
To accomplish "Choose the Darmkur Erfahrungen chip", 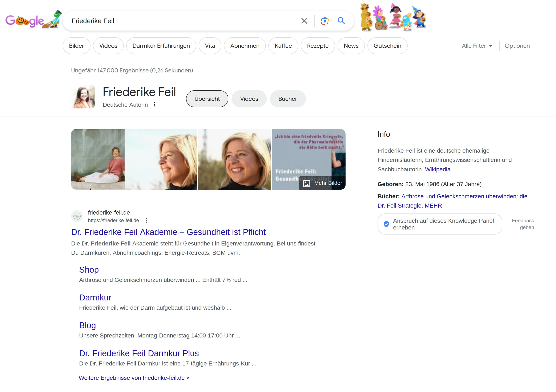I will [161, 46].
